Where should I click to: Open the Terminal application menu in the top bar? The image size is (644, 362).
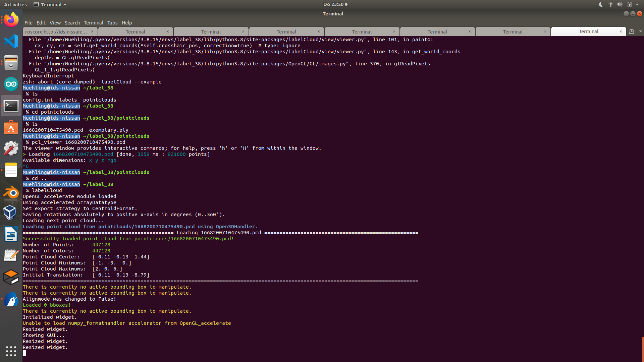[x=50, y=4]
